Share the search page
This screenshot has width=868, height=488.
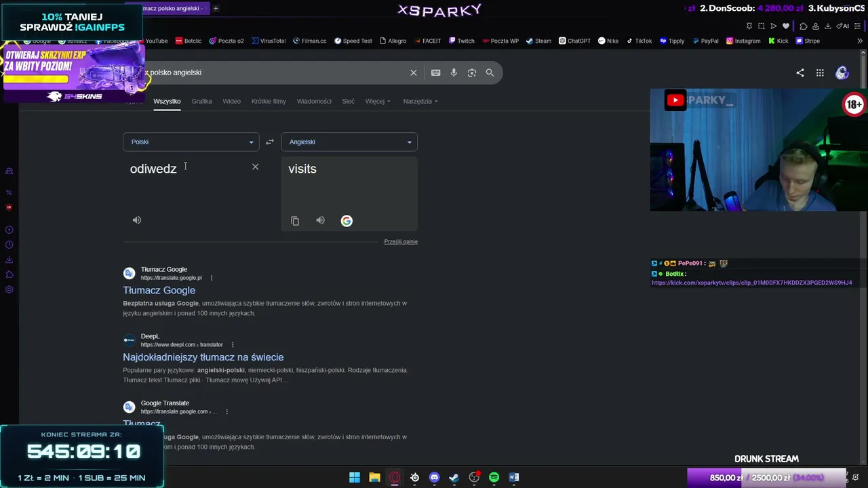800,73
